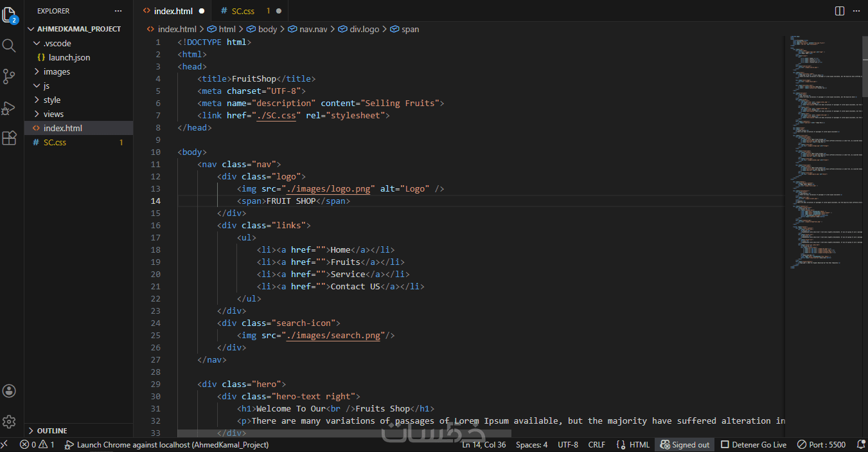Close index.html tab via unsaved dot
This screenshot has width=868, height=452.
(x=202, y=11)
